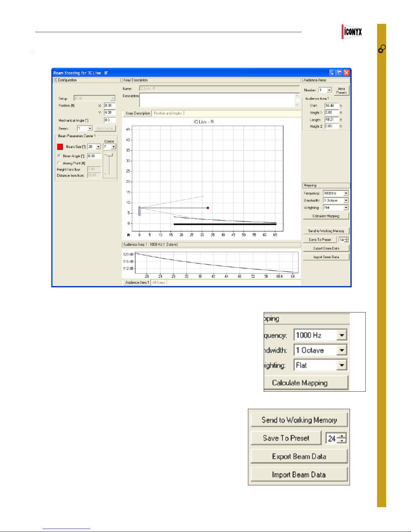
Task: Click the disabled AutoFocus button
Action: (105, 129)
